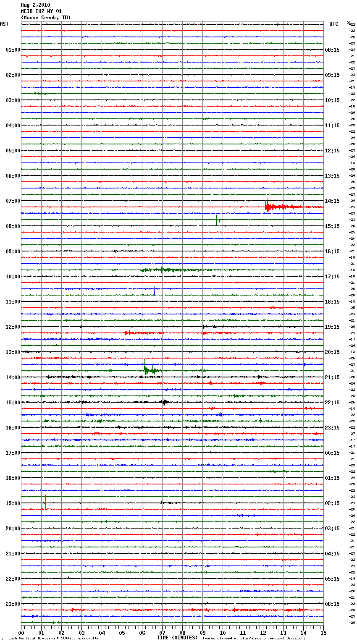Click the 17:15 UTC time label
357x644 pixels.
coord(332,277)
